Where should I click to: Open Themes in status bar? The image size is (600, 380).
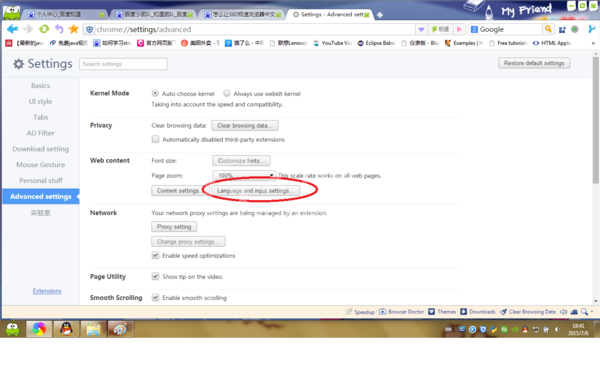click(x=442, y=312)
